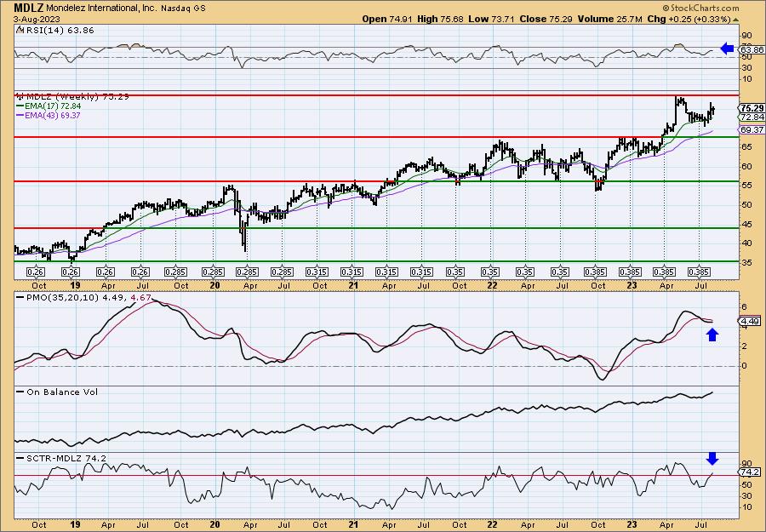Click the 72.84 EMA tag on the right axis

[752, 117]
